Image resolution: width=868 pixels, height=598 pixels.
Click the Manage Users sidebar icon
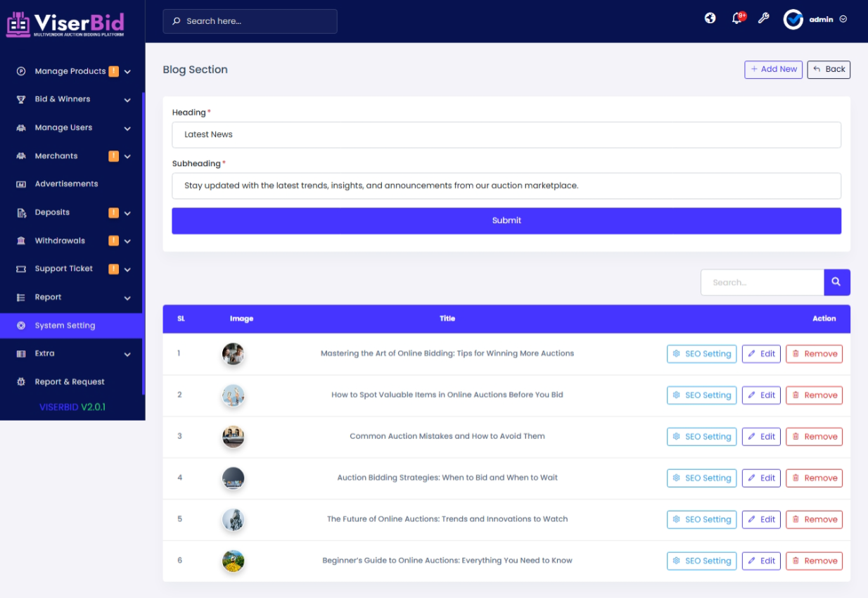21,128
